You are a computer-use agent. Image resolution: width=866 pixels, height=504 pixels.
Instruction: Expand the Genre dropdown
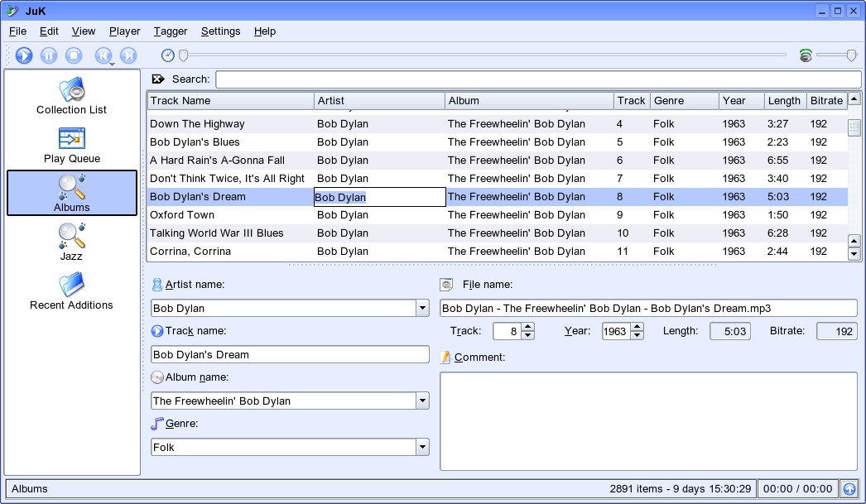tap(422, 447)
